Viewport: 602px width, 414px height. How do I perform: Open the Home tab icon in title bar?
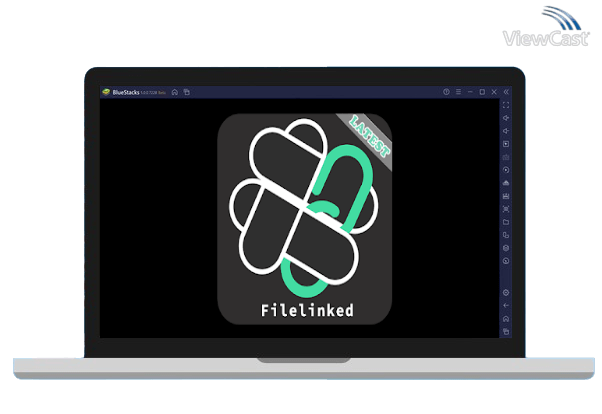point(175,92)
